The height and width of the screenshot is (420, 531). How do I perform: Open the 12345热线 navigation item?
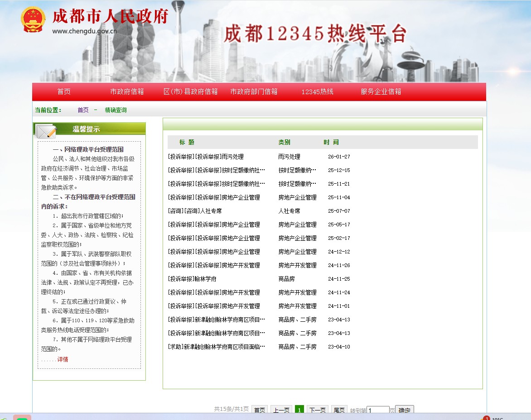(x=317, y=92)
